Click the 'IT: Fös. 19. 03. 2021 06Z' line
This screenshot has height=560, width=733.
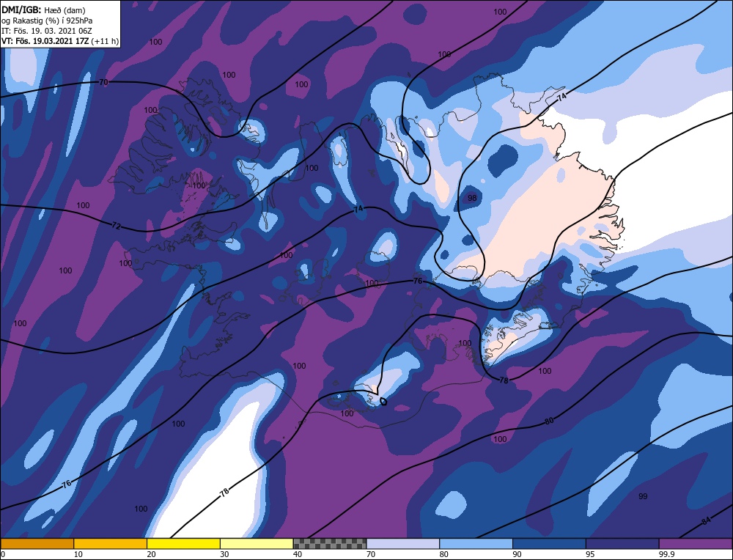(x=47, y=31)
